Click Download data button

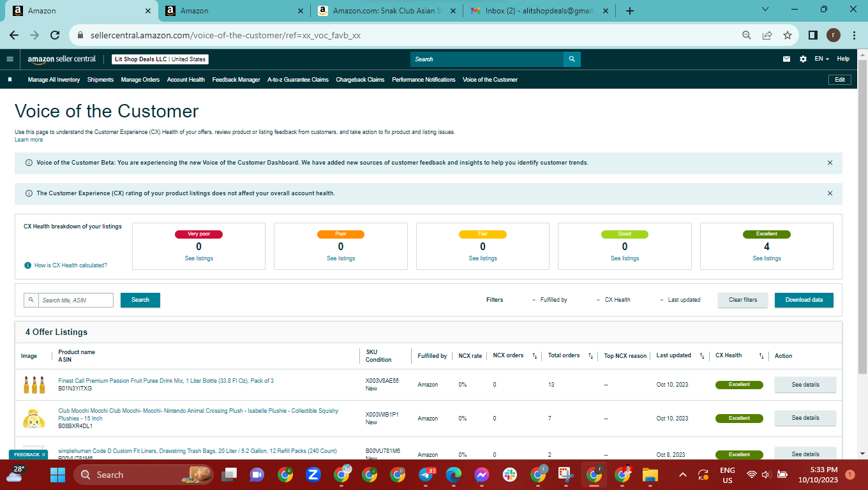tap(804, 300)
